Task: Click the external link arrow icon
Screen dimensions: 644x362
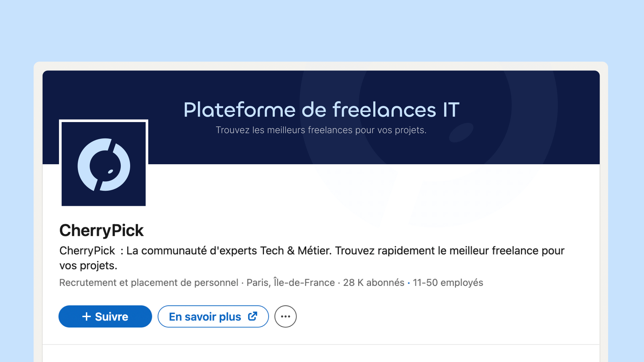Action: point(253,316)
